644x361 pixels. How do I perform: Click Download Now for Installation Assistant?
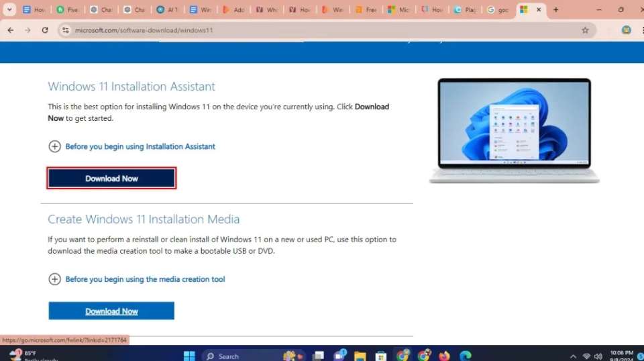111,178
